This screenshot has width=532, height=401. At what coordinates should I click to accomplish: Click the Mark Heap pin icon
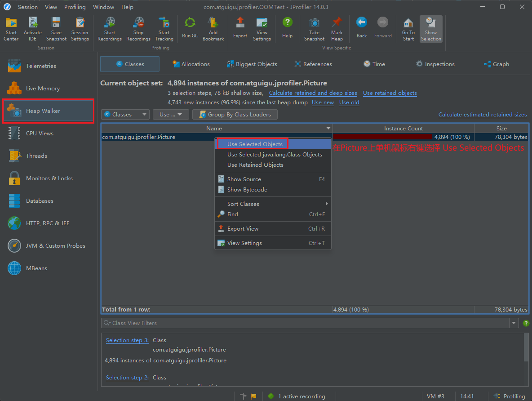337,29
